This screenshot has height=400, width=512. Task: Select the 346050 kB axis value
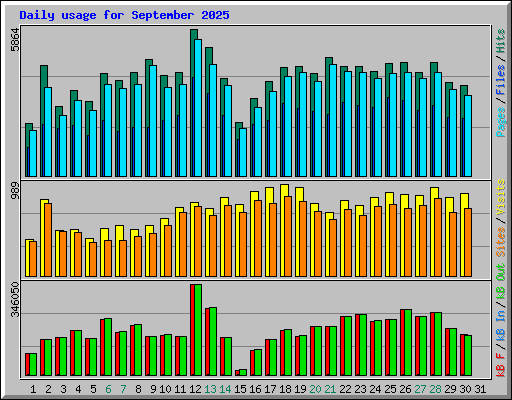pos(15,300)
